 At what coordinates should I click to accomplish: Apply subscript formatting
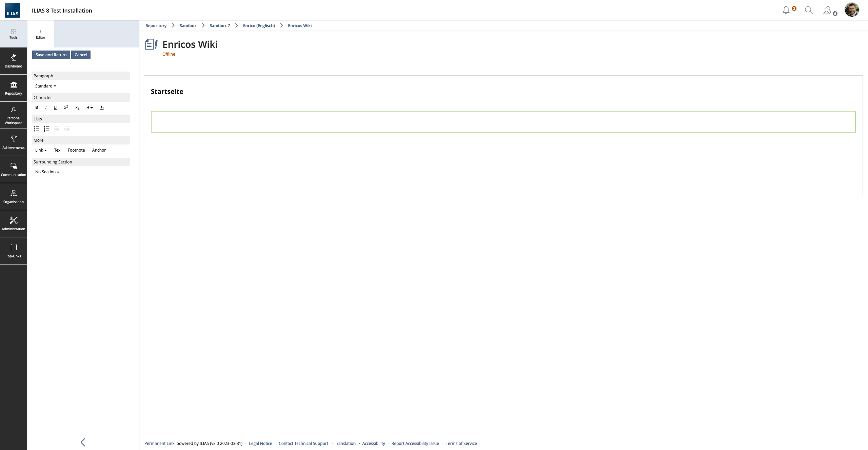click(77, 108)
